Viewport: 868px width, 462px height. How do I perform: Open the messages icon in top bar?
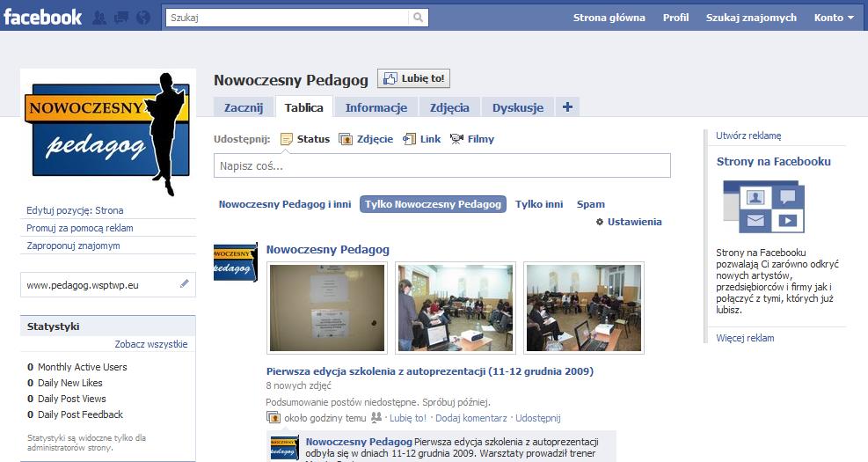point(121,18)
